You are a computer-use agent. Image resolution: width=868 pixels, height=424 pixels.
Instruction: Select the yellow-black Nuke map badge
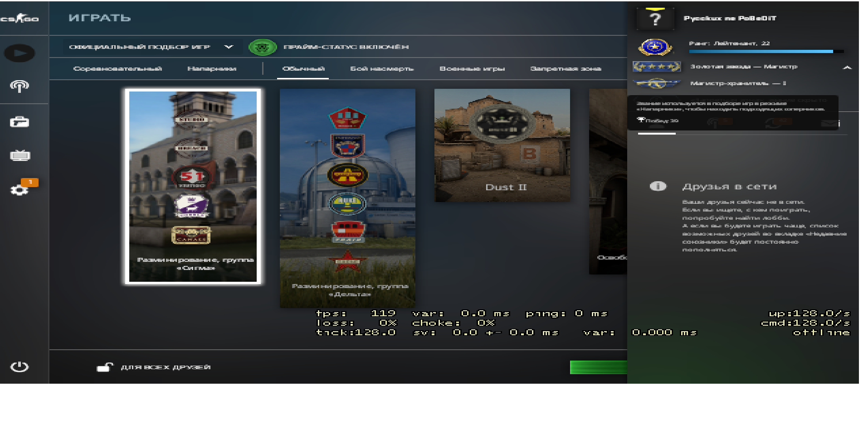coord(347,175)
